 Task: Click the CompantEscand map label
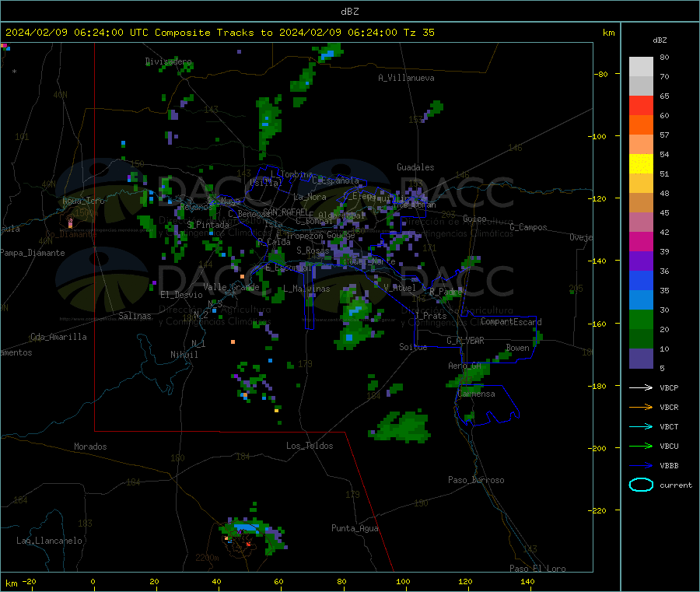click(511, 322)
